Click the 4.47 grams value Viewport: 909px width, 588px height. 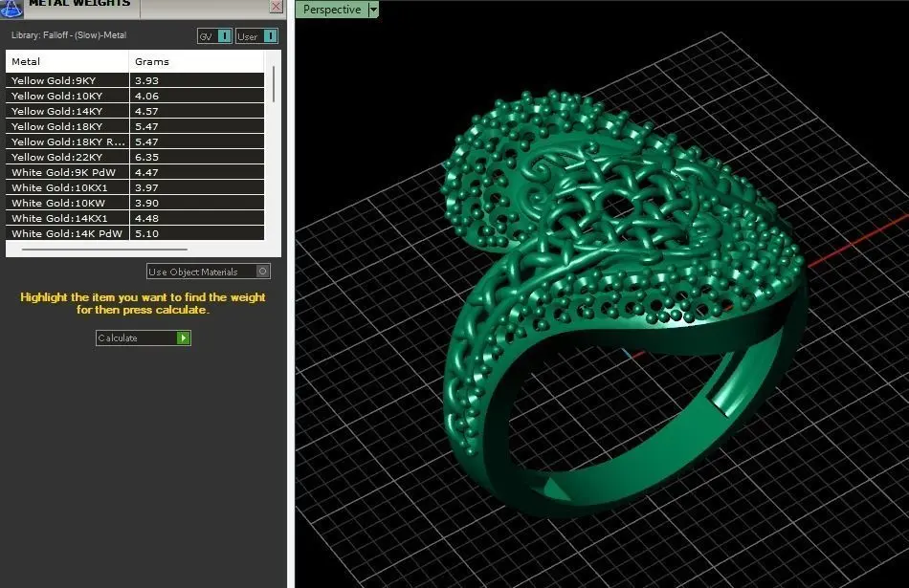click(x=146, y=172)
